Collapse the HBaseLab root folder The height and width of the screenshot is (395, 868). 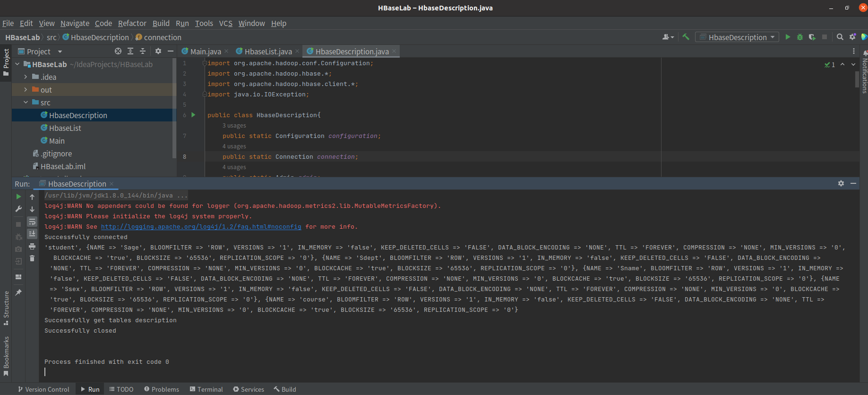[17, 64]
